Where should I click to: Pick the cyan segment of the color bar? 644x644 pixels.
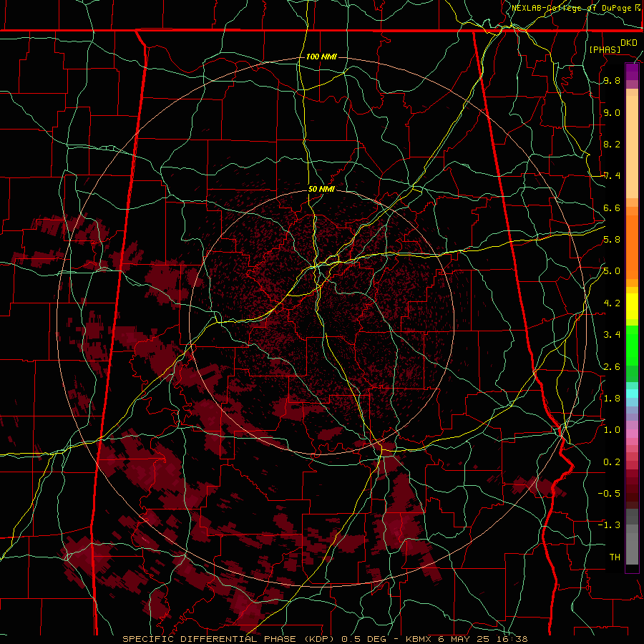click(632, 394)
